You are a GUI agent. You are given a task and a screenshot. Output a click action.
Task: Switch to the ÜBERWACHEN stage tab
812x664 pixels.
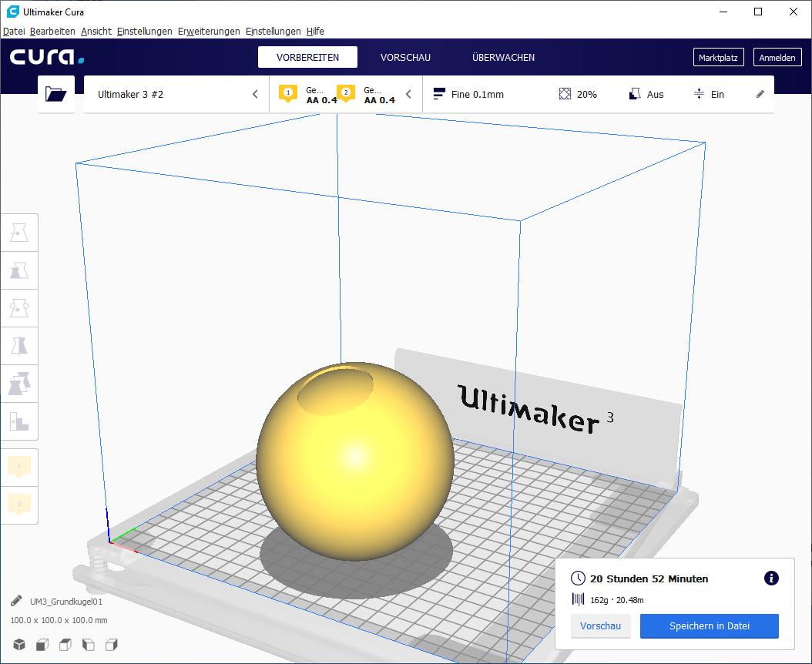coord(503,57)
